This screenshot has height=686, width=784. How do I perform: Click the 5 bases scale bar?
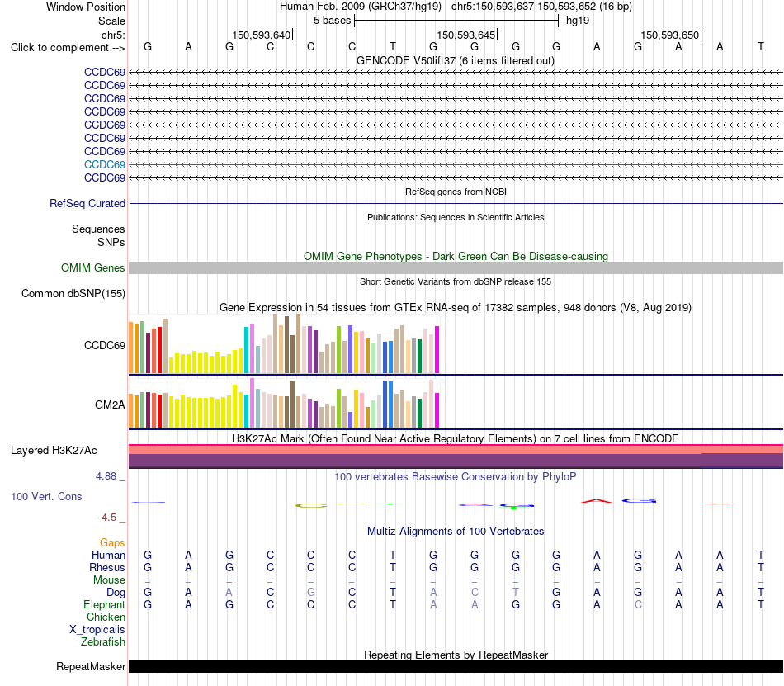(456, 21)
